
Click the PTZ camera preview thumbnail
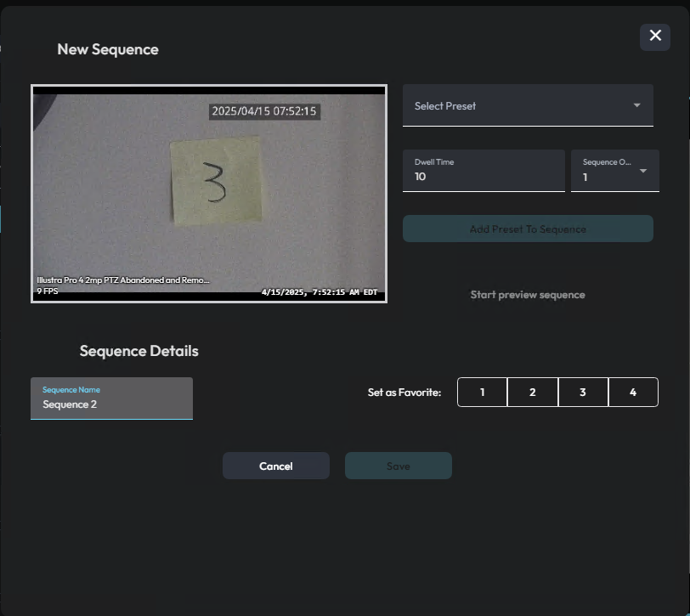[x=209, y=193]
